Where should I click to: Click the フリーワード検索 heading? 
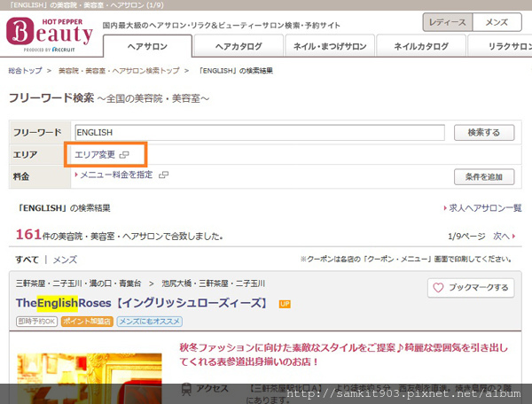point(51,98)
